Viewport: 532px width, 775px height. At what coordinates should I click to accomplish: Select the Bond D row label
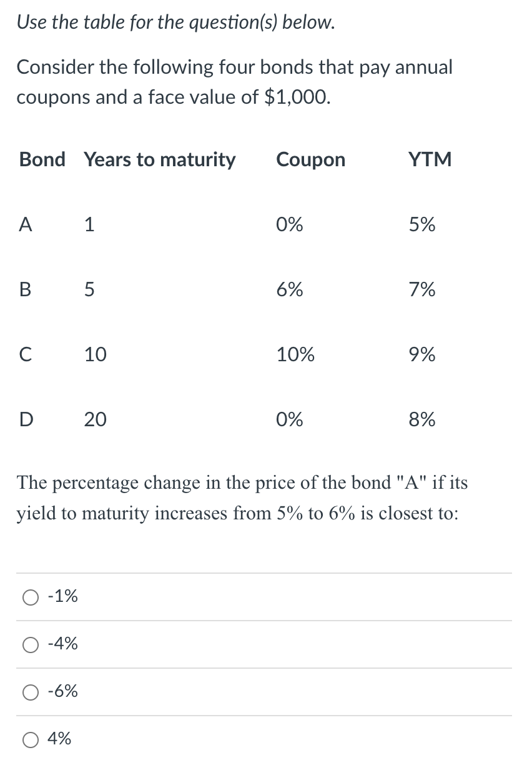26,419
